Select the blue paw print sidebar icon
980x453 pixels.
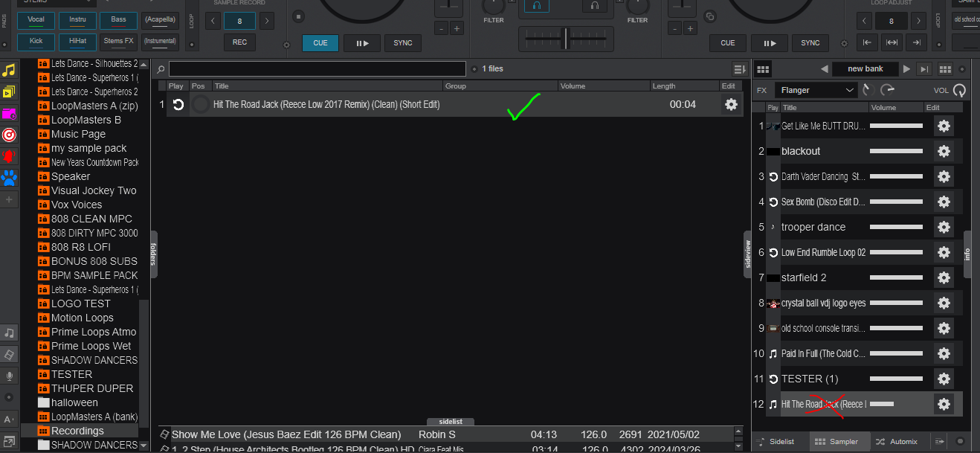tap(10, 177)
